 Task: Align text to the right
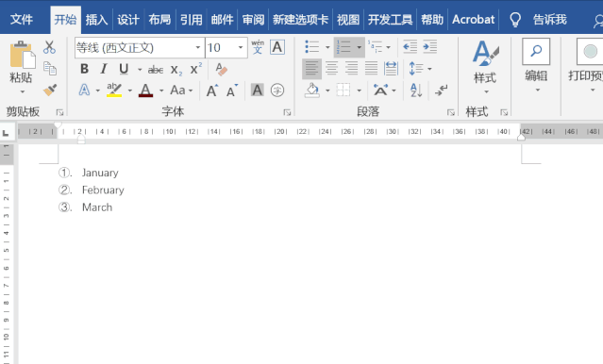351,69
